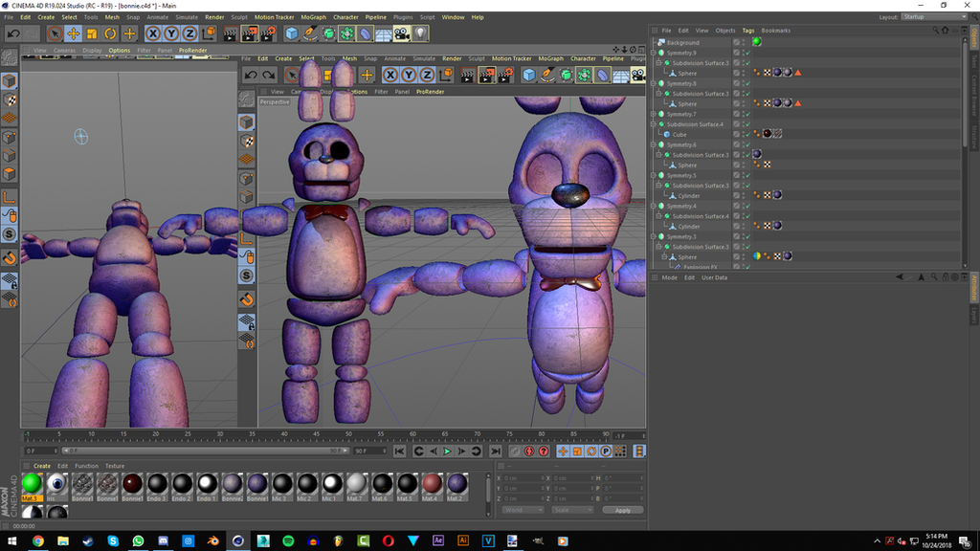
Task: Click the Background layer square toggle
Action: (736, 42)
